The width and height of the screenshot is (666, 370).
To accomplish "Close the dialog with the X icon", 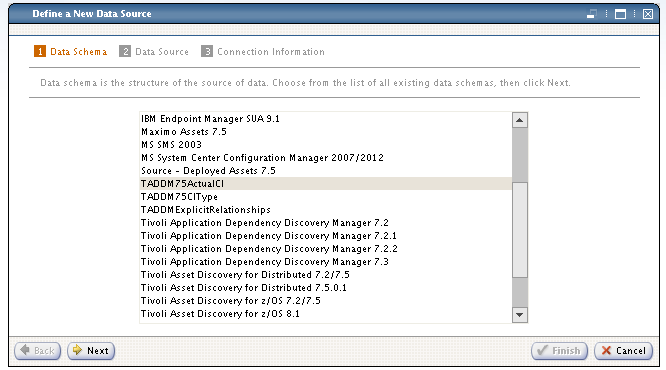I will pyautogui.click(x=648, y=14).
